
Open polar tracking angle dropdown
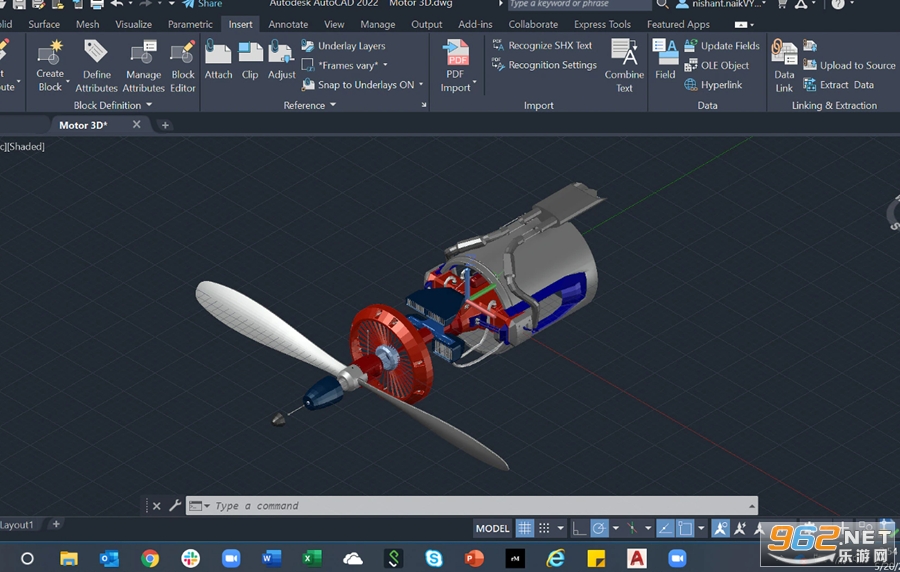(x=615, y=528)
